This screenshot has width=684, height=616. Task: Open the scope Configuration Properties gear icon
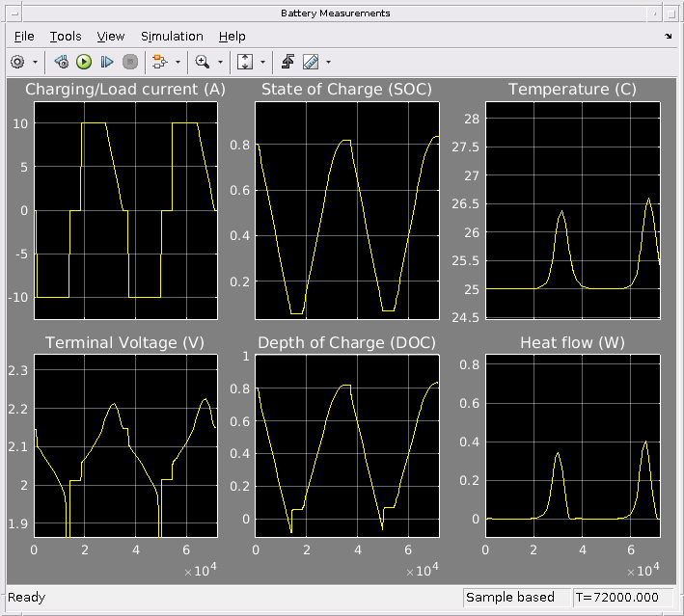point(17,62)
